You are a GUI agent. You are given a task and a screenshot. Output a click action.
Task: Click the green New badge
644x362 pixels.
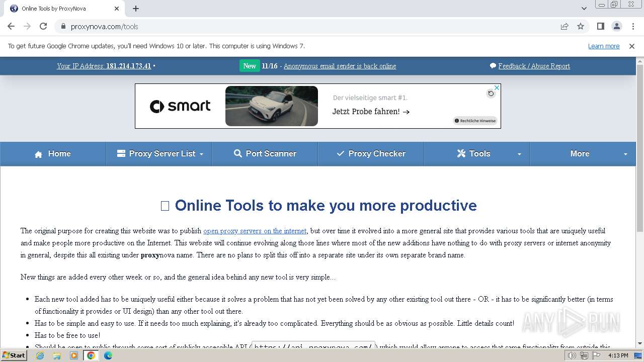point(250,66)
